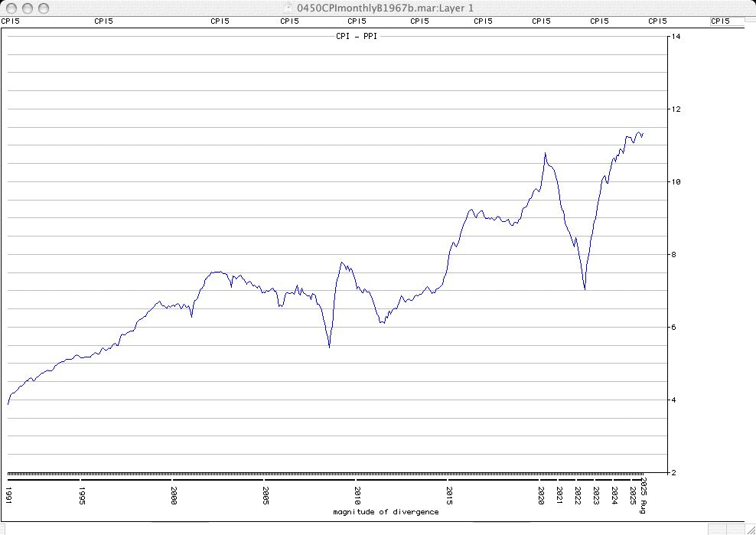The height and width of the screenshot is (535, 756).
Task: Click the line's sharp peak near 2020
Action: [545, 153]
